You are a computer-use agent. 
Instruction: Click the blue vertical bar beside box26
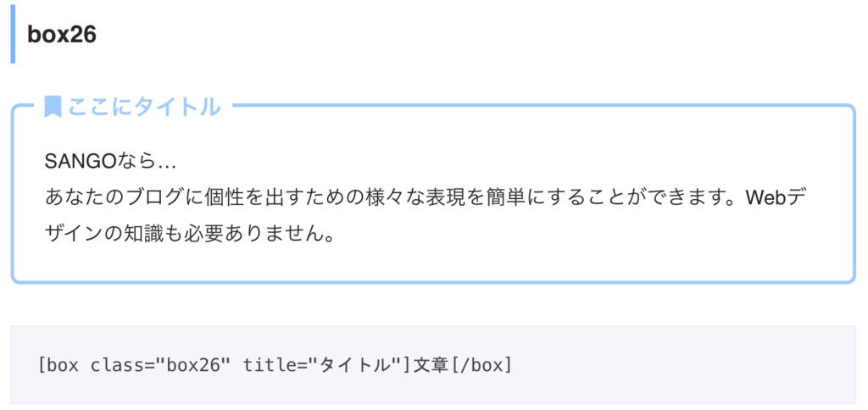pyautogui.click(x=13, y=34)
